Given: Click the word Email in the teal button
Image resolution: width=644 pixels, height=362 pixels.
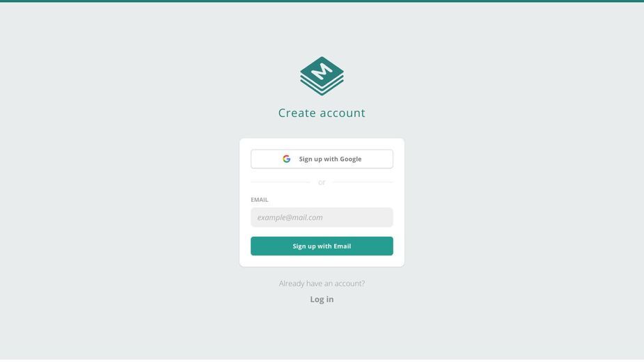Looking at the screenshot, I should 342,246.
